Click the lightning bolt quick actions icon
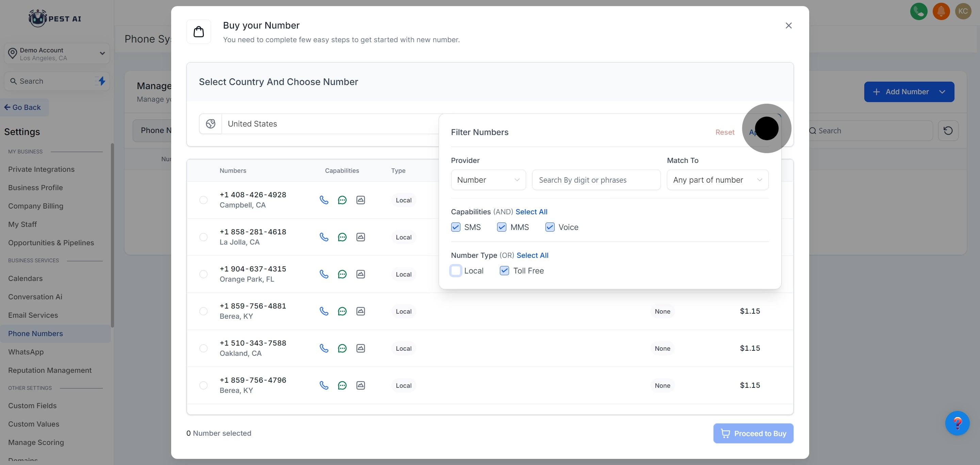980x465 pixels. (102, 81)
